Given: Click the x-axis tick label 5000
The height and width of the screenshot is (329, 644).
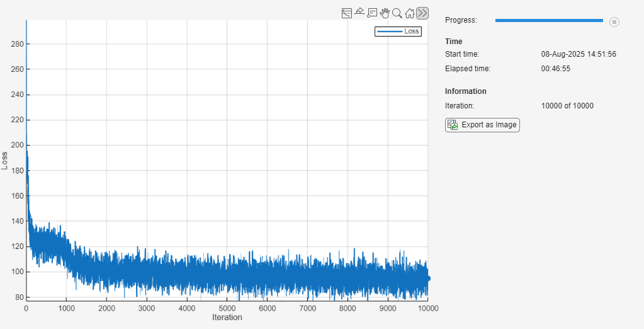Looking at the screenshot, I should click(x=227, y=308).
